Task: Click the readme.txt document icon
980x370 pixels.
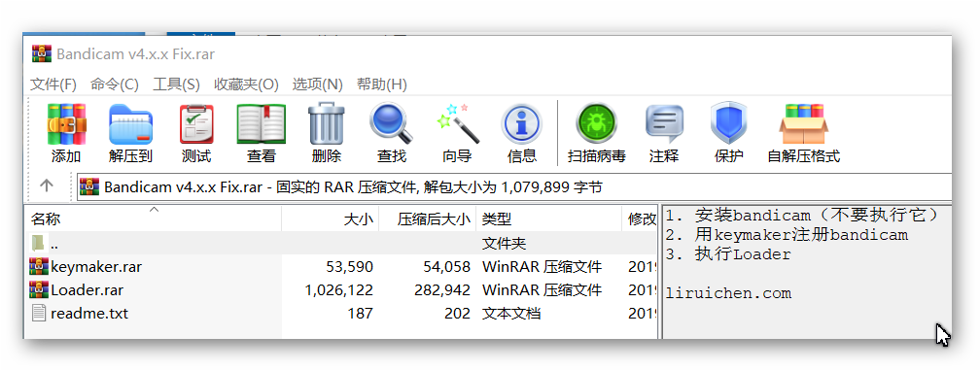Action: pos(39,313)
